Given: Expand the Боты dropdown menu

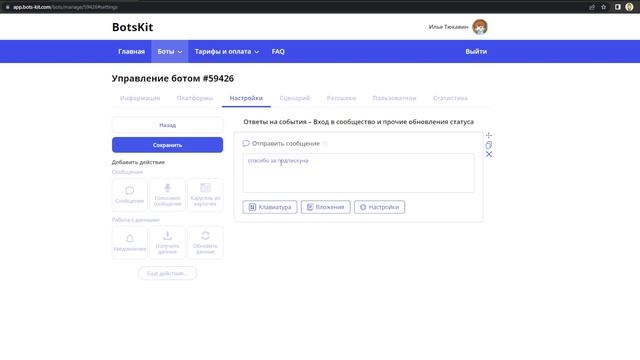Looking at the screenshot, I should coord(170,51).
